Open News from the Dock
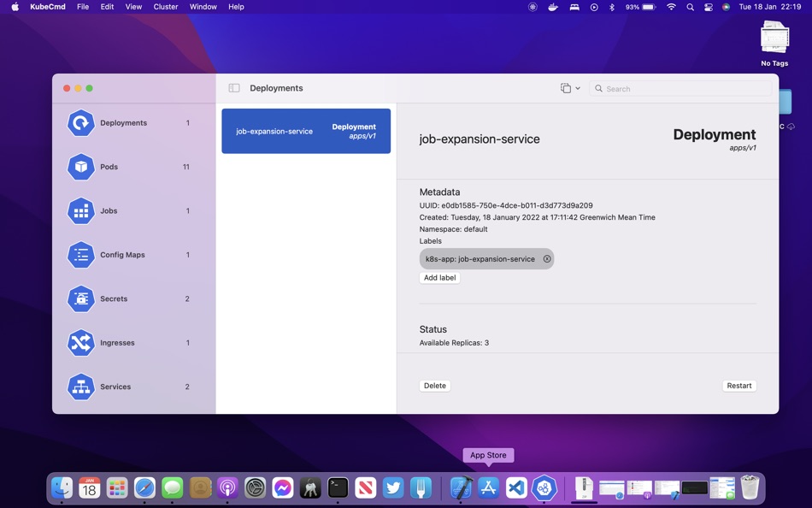Image resolution: width=812 pixels, height=508 pixels. tap(366, 487)
